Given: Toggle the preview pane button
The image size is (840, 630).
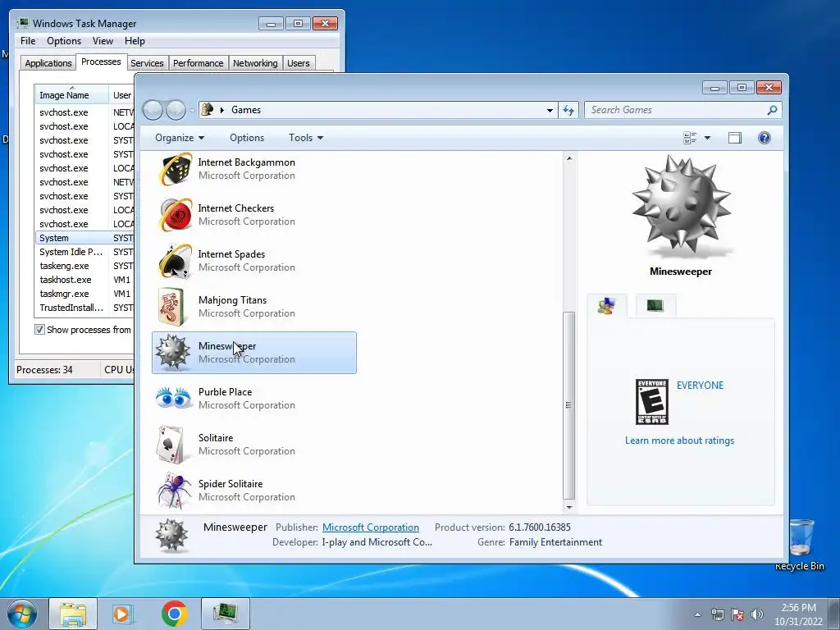Looking at the screenshot, I should click(x=734, y=138).
